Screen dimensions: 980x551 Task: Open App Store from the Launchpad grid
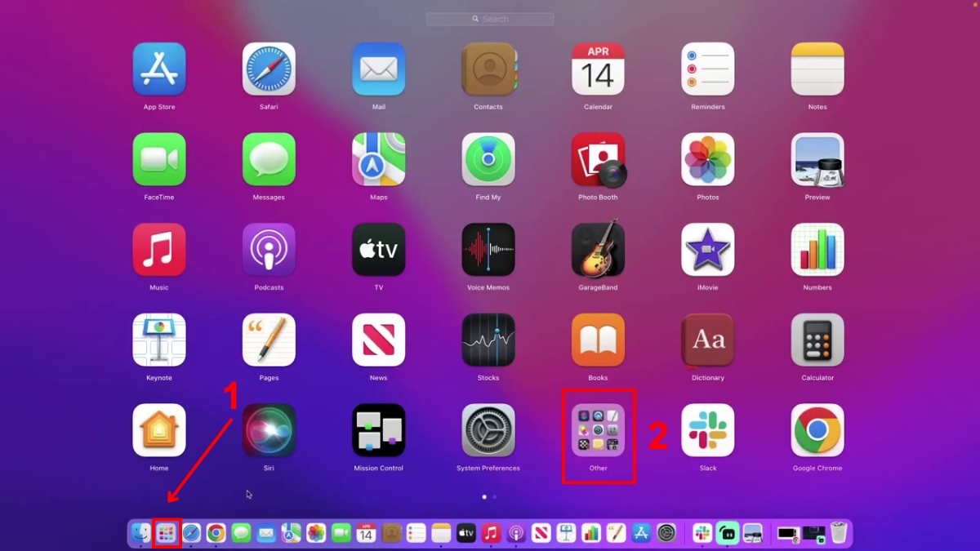click(159, 69)
